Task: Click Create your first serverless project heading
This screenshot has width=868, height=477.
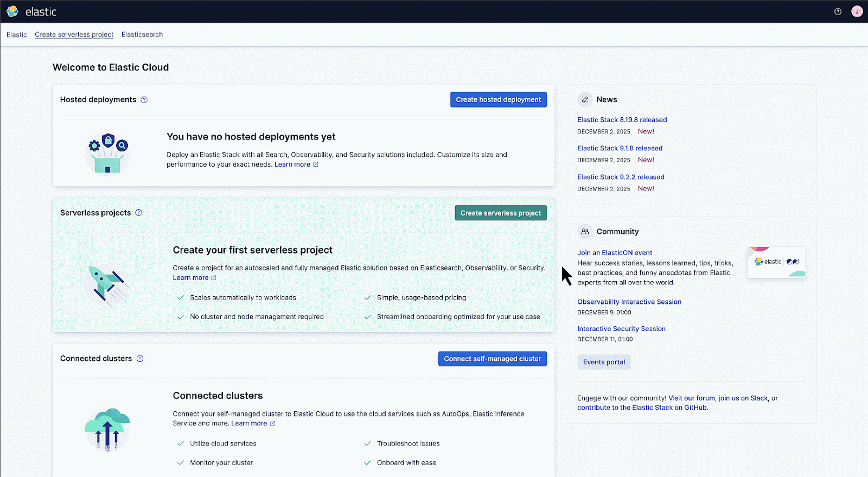Action: pos(253,250)
